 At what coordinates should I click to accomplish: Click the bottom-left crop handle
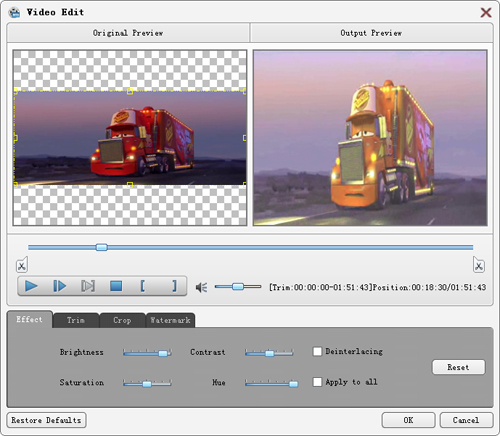click(x=15, y=185)
